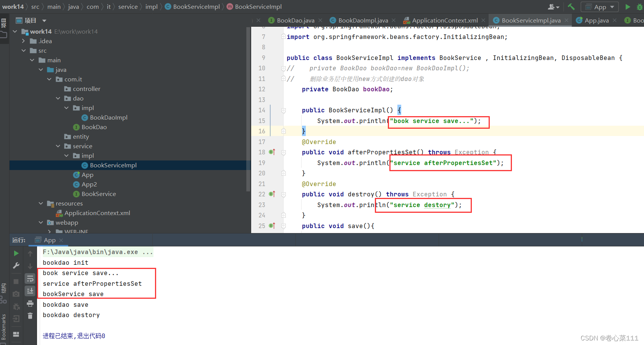Open the App run configuration dropdown

coord(599,6)
